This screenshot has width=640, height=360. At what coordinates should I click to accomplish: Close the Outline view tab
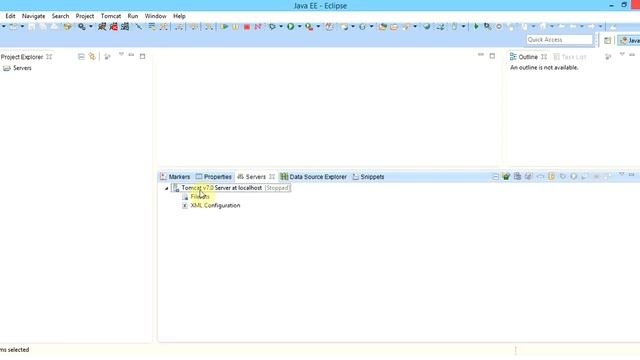pyautogui.click(x=544, y=57)
